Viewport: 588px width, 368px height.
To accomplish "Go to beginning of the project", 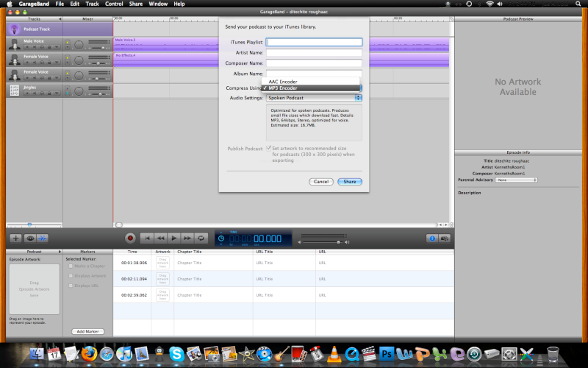I will coord(147,238).
